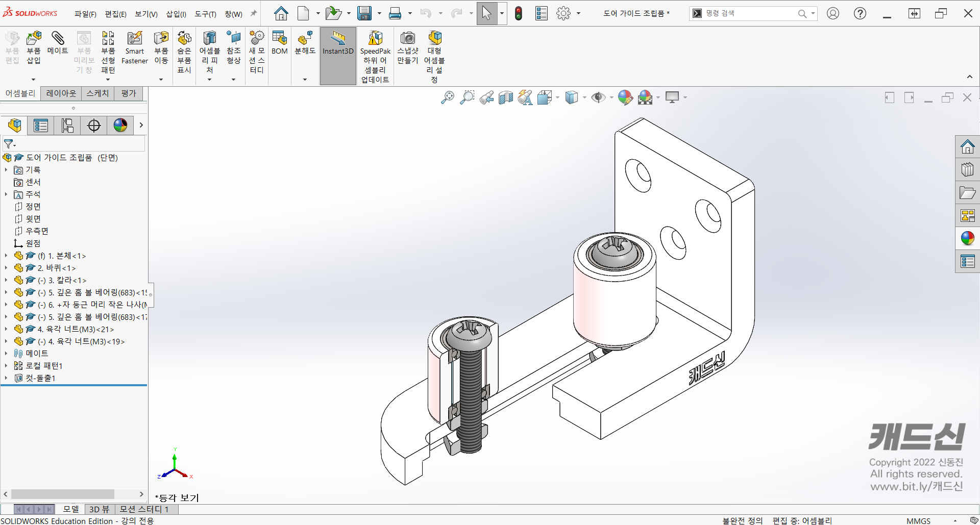Open SOLIDWORKS Resources home icon in task pane

point(967,147)
